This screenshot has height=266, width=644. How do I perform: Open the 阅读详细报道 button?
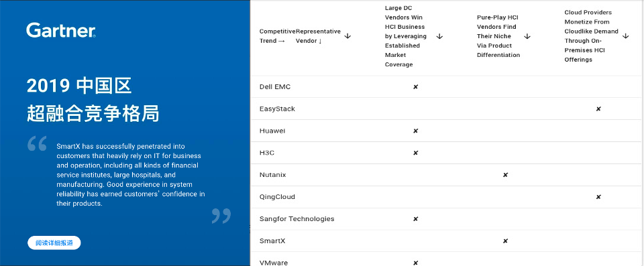54,243
